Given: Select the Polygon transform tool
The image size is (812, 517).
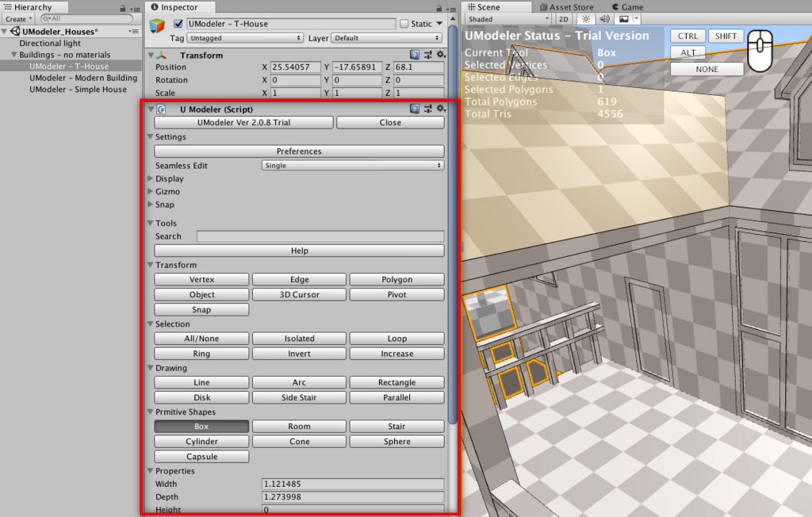Looking at the screenshot, I should coord(396,280).
